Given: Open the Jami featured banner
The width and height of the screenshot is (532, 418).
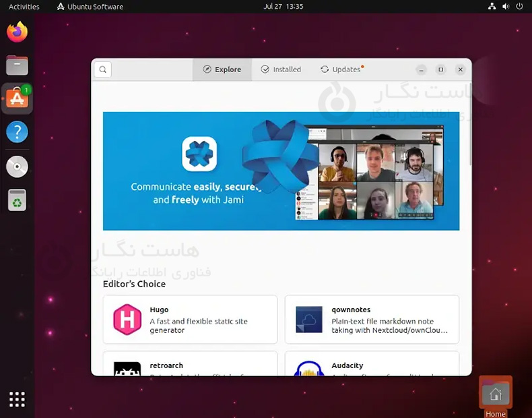Looking at the screenshot, I should pyautogui.click(x=281, y=171).
